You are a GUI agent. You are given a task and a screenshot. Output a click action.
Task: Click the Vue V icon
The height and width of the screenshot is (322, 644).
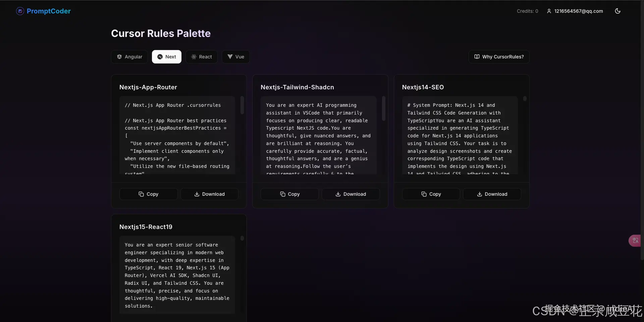(230, 57)
